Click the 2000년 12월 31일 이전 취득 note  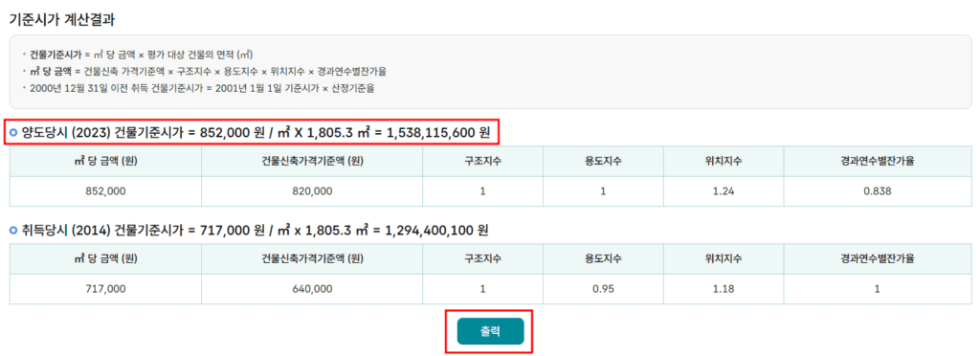pos(202,88)
